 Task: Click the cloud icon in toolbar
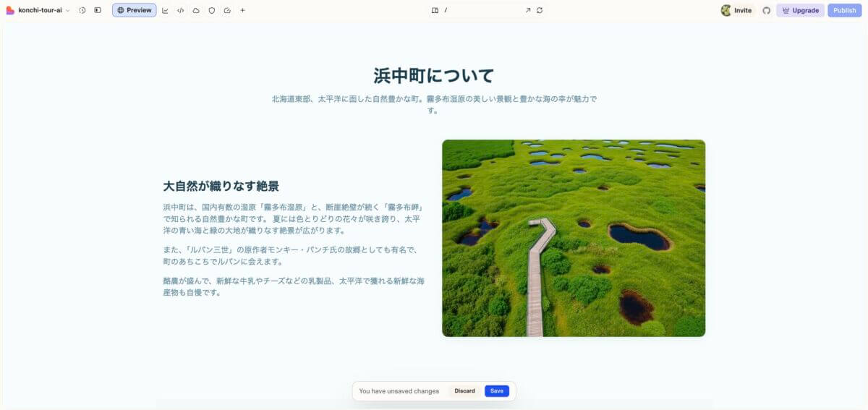coord(196,10)
